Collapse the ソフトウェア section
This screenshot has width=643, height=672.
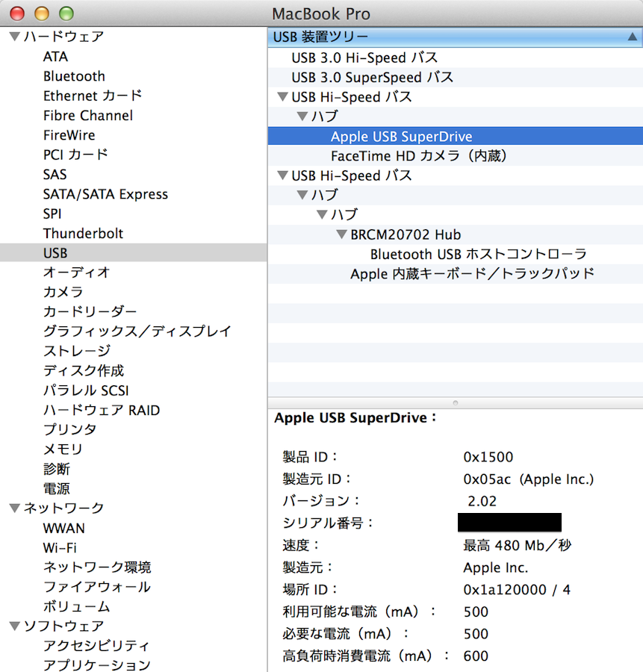tap(13, 626)
